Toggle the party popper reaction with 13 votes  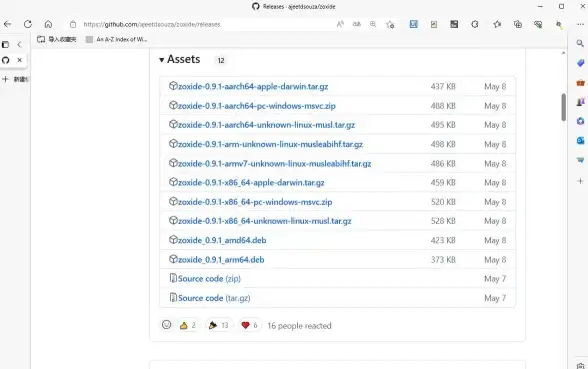[219, 325]
